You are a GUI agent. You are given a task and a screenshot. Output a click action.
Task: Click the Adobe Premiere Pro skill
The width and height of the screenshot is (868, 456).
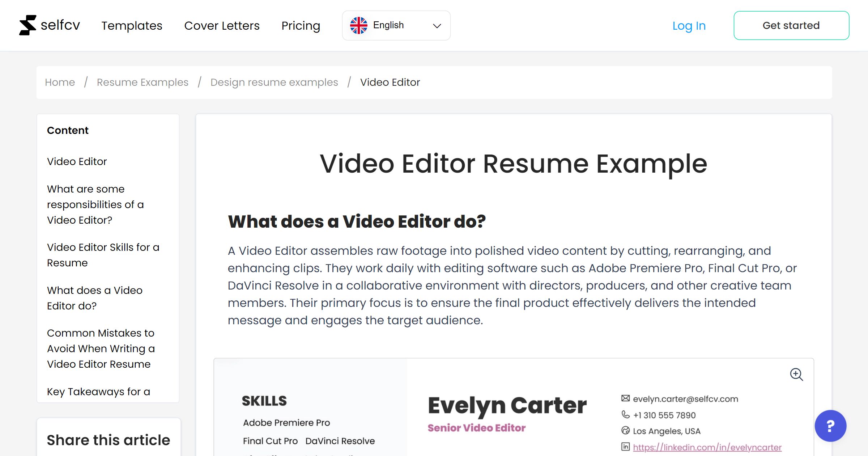[x=286, y=423]
